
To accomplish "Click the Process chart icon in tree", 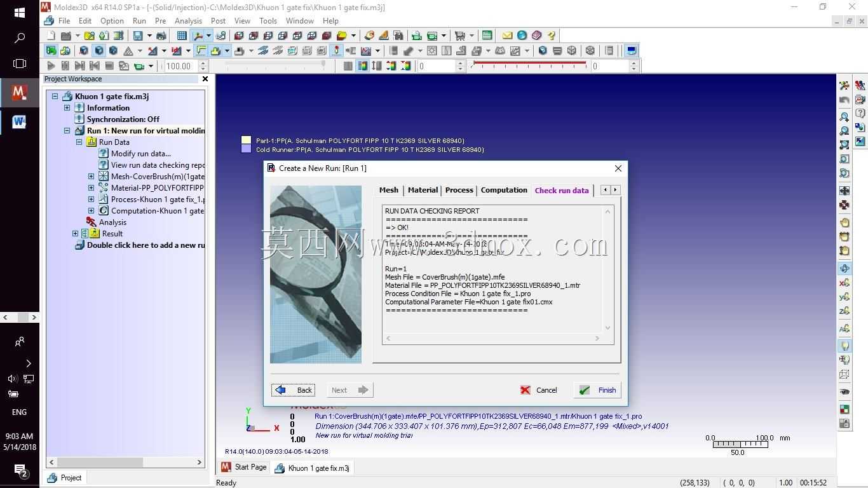I will point(103,200).
